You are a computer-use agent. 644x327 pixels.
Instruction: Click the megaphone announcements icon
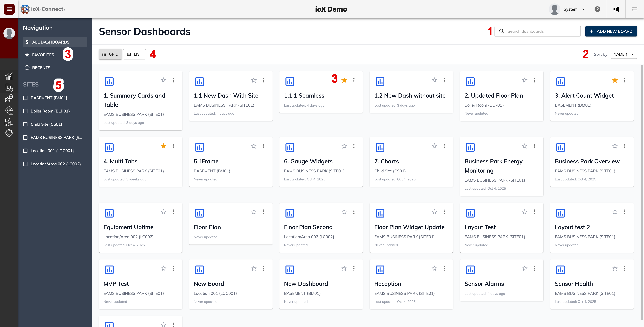pos(616,9)
